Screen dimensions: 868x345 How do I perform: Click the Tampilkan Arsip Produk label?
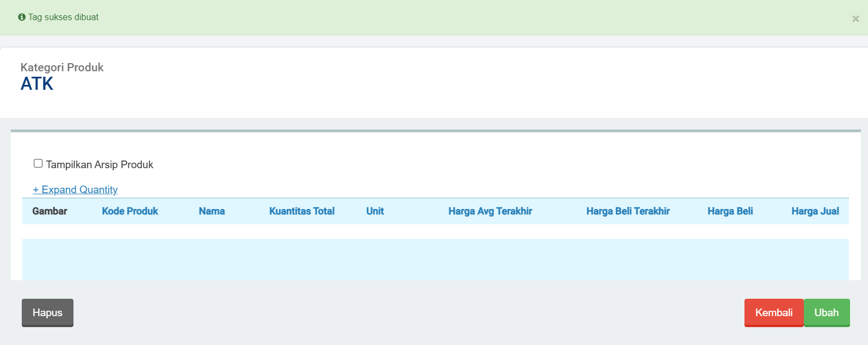[100, 164]
